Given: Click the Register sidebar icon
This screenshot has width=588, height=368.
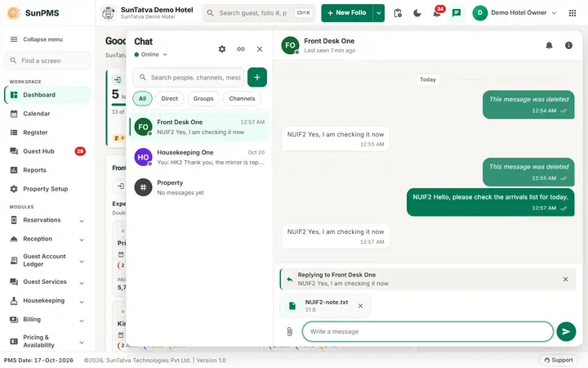Looking at the screenshot, I should coord(14,132).
